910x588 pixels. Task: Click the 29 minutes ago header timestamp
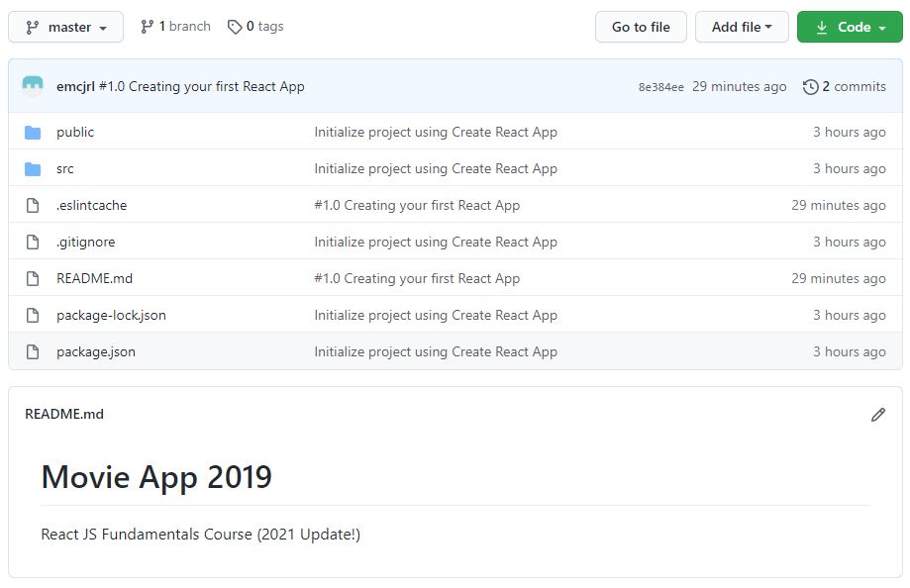[x=740, y=86]
